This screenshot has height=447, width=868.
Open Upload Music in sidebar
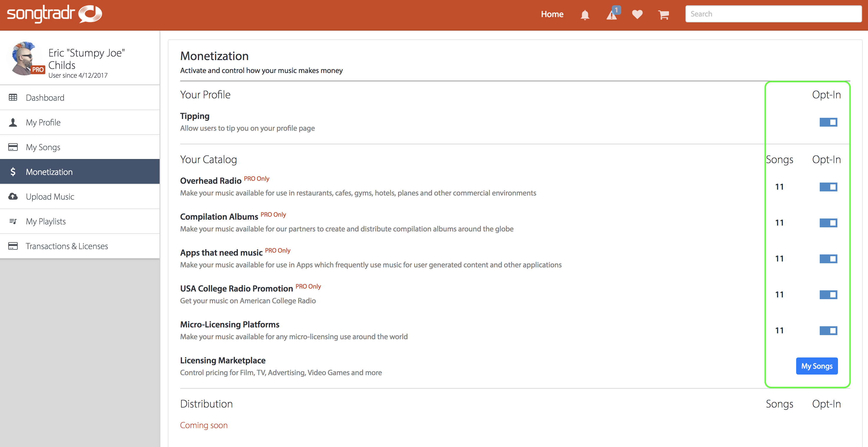tap(80, 196)
